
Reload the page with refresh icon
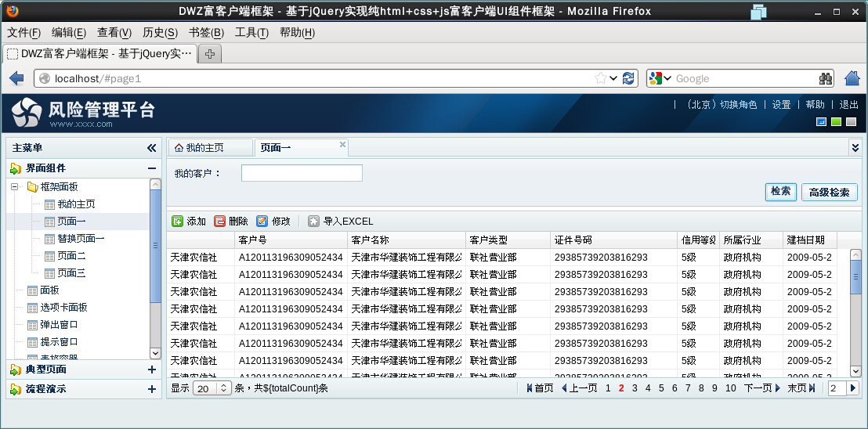(628, 78)
